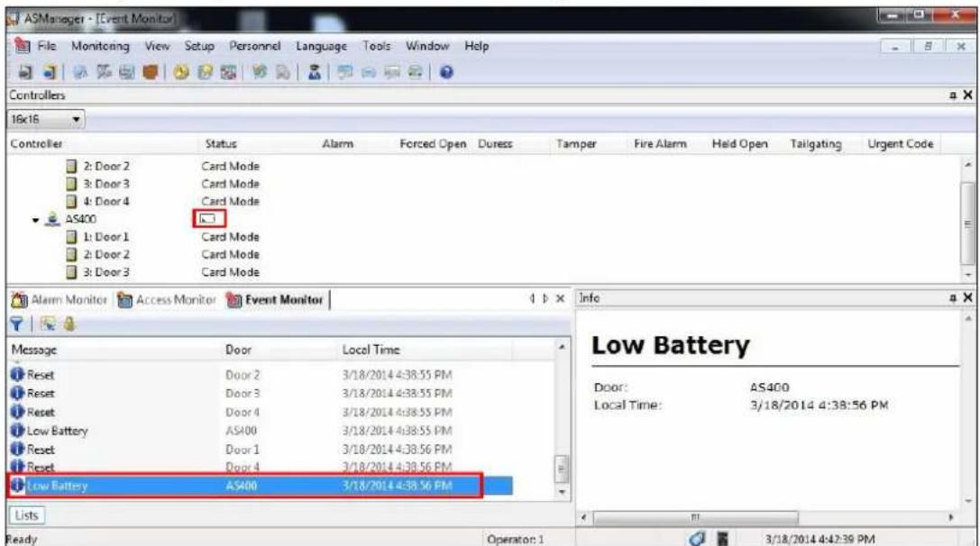Open the Tools menu
The image size is (980, 546).
376,46
